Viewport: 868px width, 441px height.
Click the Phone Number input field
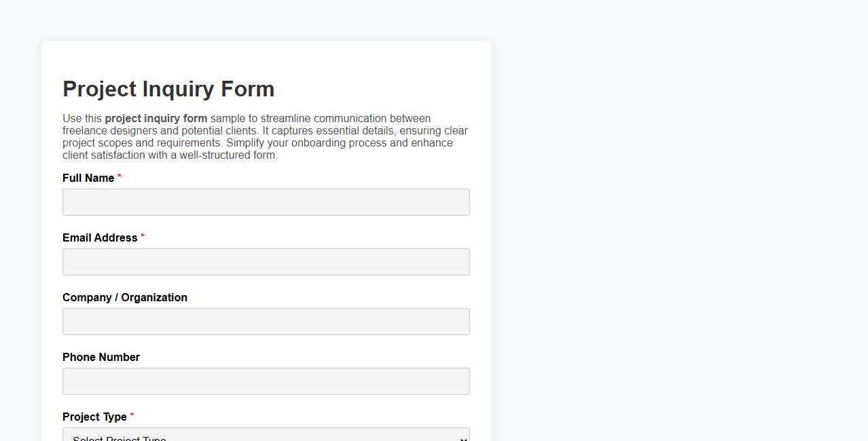pyautogui.click(x=266, y=381)
